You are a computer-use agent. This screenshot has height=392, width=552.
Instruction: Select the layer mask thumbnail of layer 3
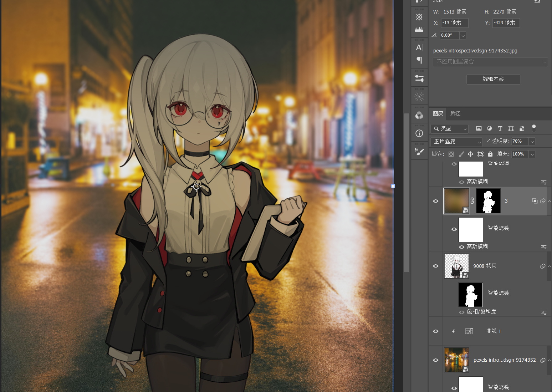click(488, 201)
